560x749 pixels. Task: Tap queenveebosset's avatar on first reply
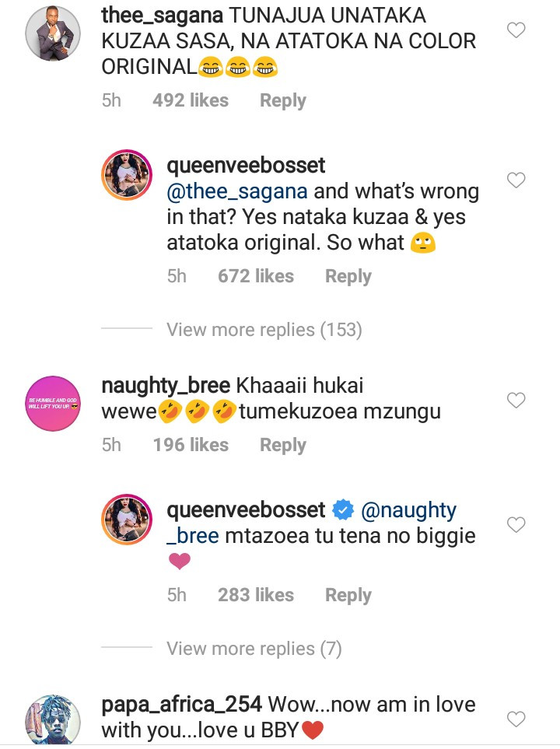(x=126, y=177)
